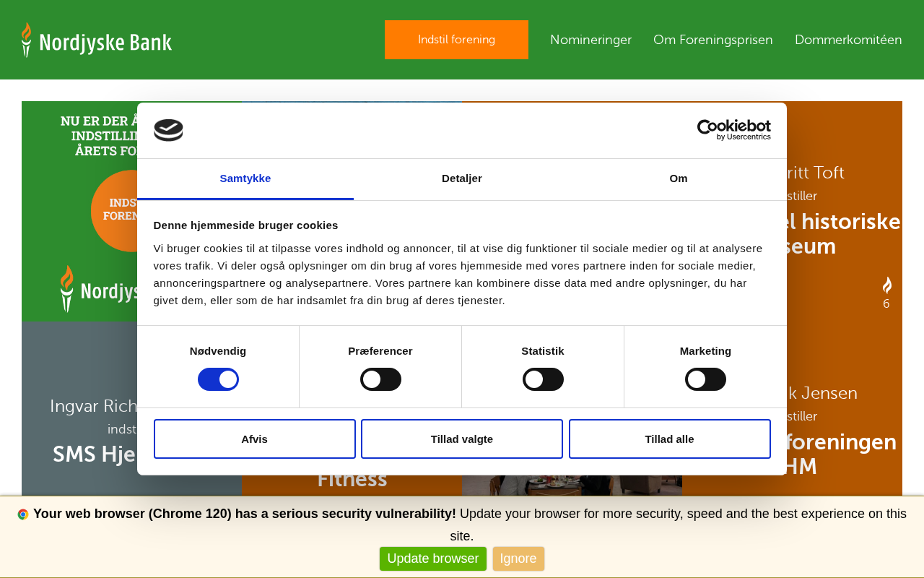
Task: Dismiss the browser warning with Ignore
Action: tap(518, 558)
